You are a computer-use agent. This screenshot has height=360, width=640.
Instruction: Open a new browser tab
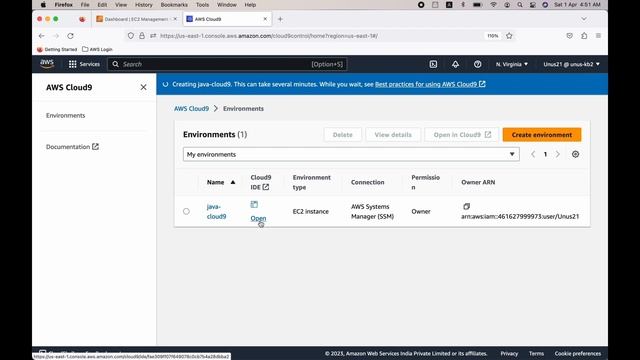[x=280, y=19]
